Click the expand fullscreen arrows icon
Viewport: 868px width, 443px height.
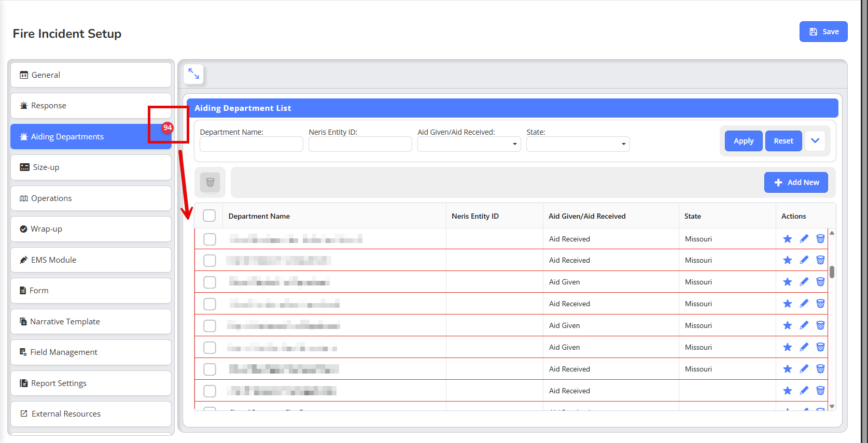click(x=193, y=74)
